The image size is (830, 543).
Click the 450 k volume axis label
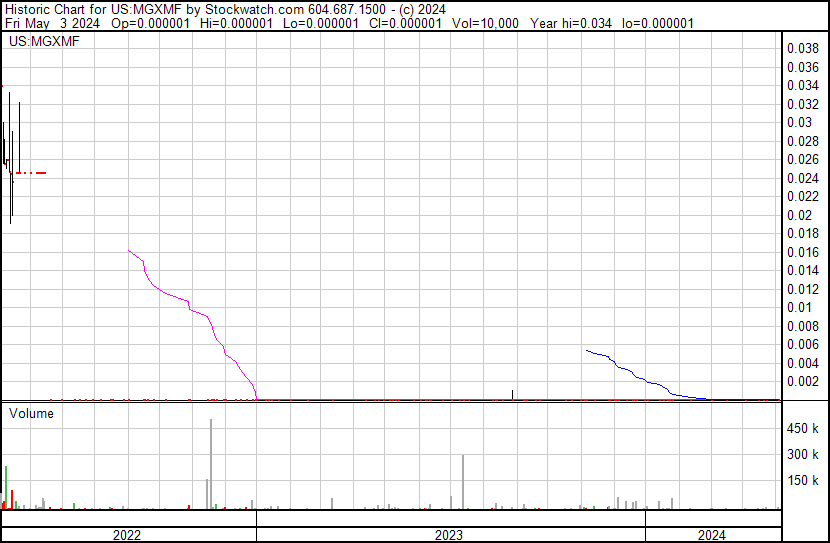[x=802, y=429]
